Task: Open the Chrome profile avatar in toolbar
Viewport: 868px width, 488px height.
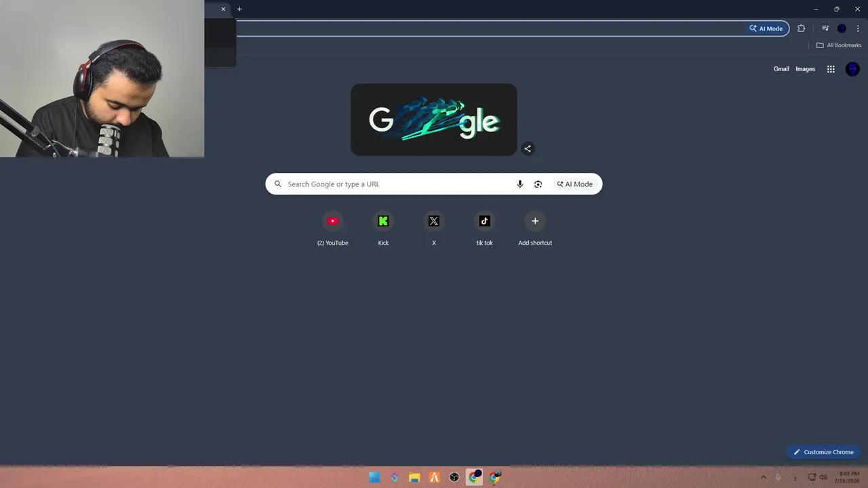Action: coord(842,28)
